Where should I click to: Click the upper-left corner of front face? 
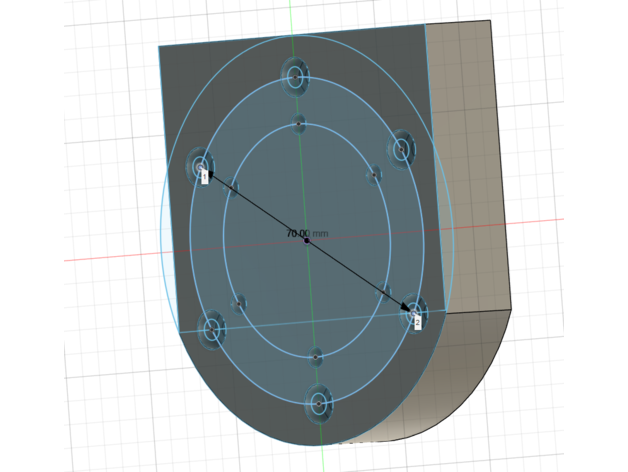pos(159,46)
